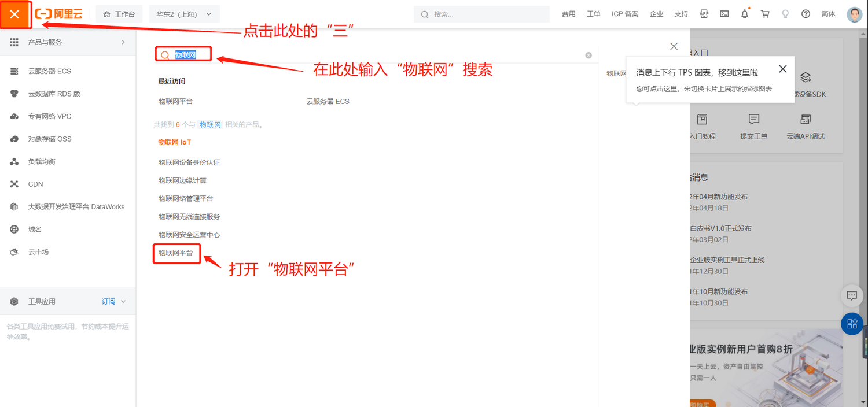This screenshot has width=868, height=407.
Task: Open the user avatar menu
Action: pyautogui.click(x=855, y=14)
